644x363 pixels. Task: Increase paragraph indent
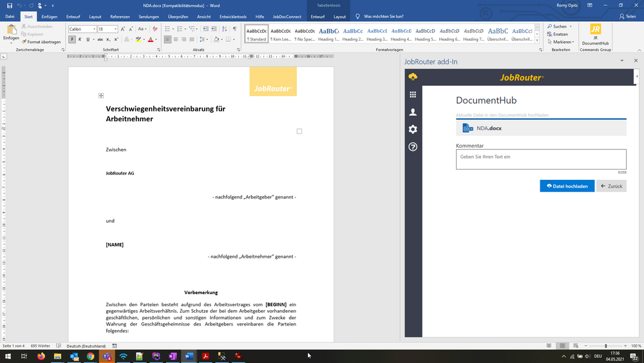click(x=214, y=29)
